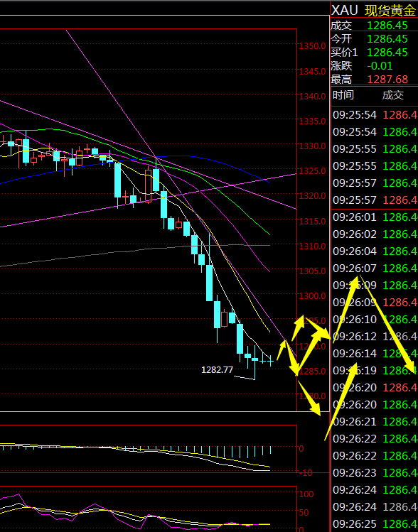This screenshot has width=418, height=532.
Task: Select the 09:26:10 tick row
Action: [375, 319]
